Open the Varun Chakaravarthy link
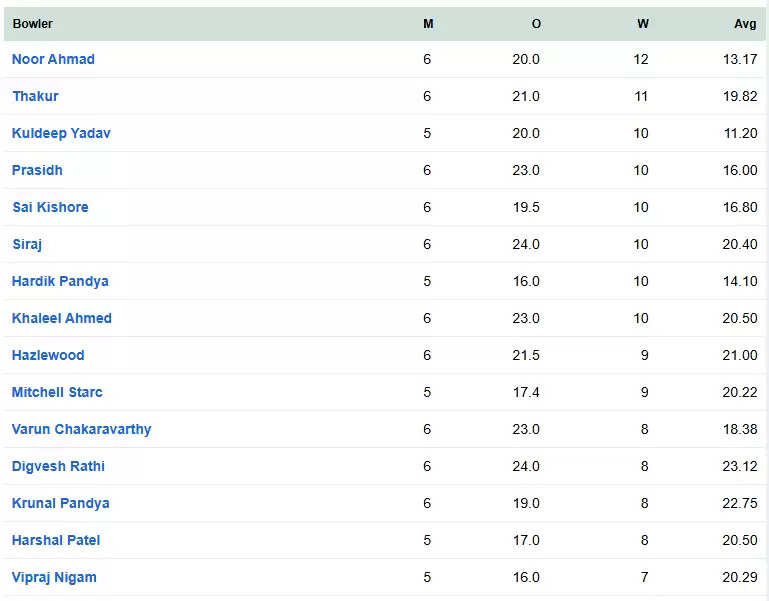Screen dimensions: 769x601 pos(81,429)
